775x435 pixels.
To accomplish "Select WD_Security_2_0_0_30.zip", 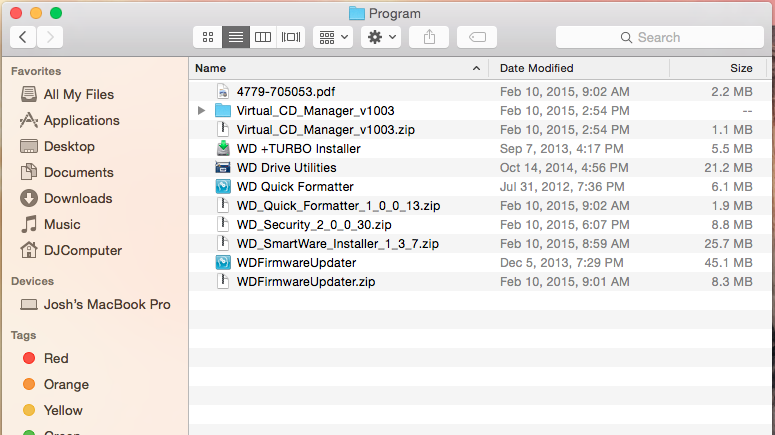I will coord(314,225).
